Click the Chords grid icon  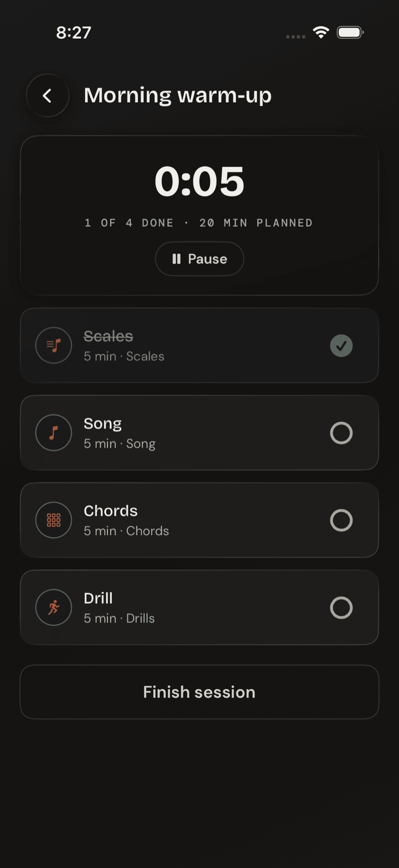tap(54, 520)
